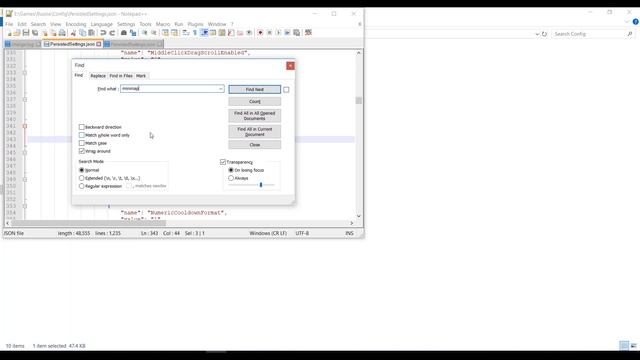
Task: Click the Find binoculars toolbar icon
Action: pyautogui.click(x=124, y=33)
